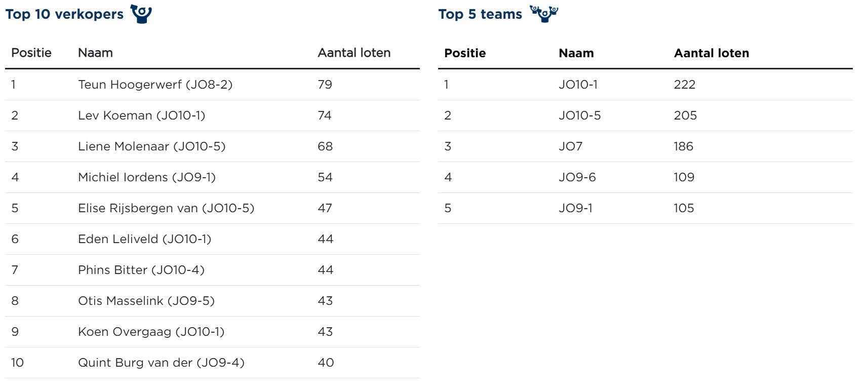868x391 pixels.
Task: Click the Naam header in teams table
Action: (576, 53)
